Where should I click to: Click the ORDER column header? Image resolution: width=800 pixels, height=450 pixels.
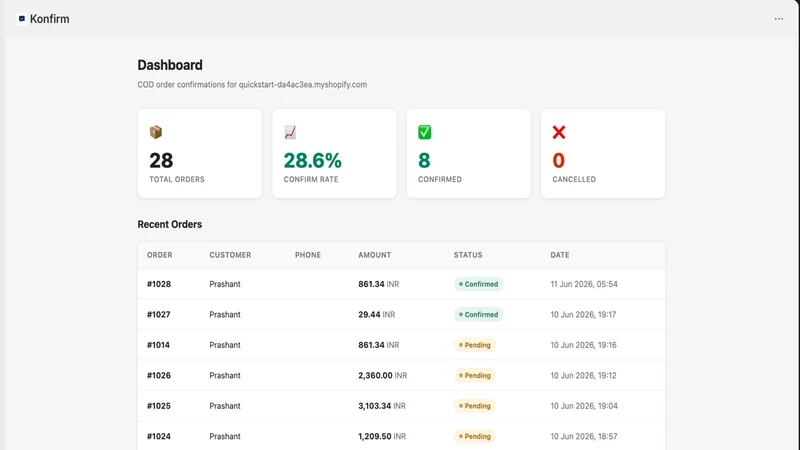pyautogui.click(x=160, y=255)
